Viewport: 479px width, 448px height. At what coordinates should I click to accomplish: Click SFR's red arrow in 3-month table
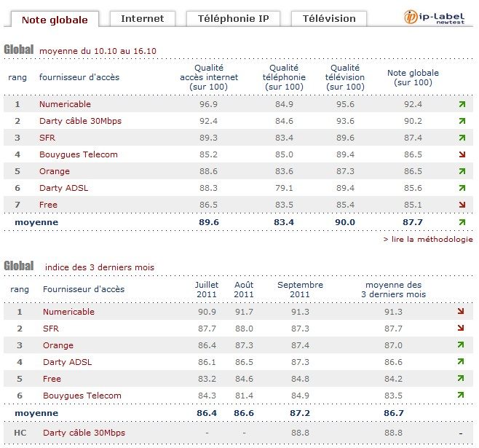pyautogui.click(x=462, y=329)
